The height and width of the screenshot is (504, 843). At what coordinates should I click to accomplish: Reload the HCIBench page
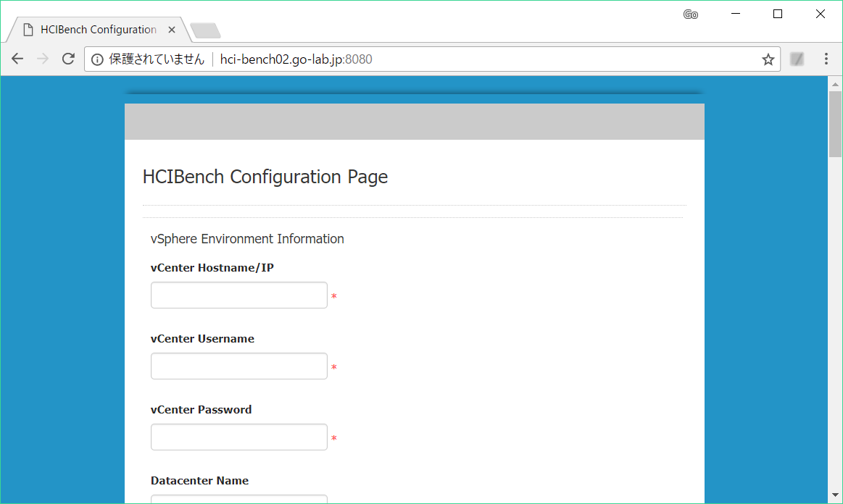coord(68,59)
